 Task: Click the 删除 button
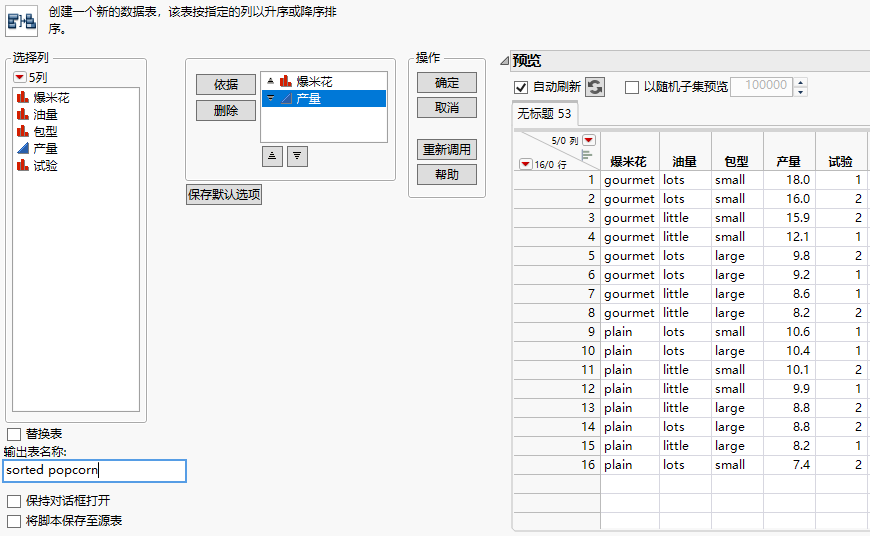pyautogui.click(x=226, y=110)
